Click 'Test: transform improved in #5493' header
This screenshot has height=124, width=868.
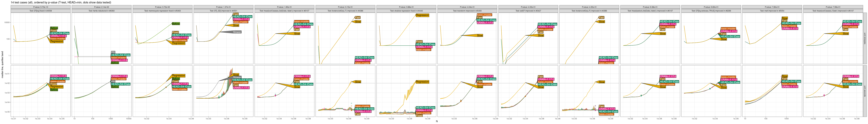coord(467,11)
